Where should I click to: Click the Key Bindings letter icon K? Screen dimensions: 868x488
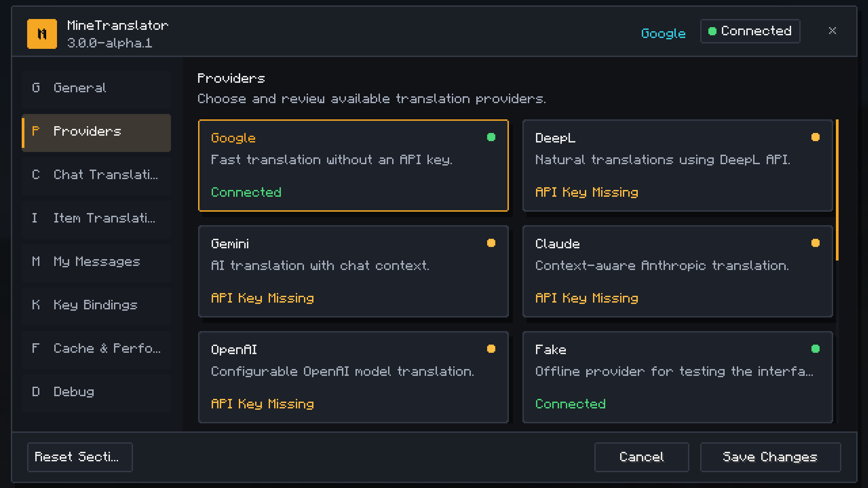[36, 305]
